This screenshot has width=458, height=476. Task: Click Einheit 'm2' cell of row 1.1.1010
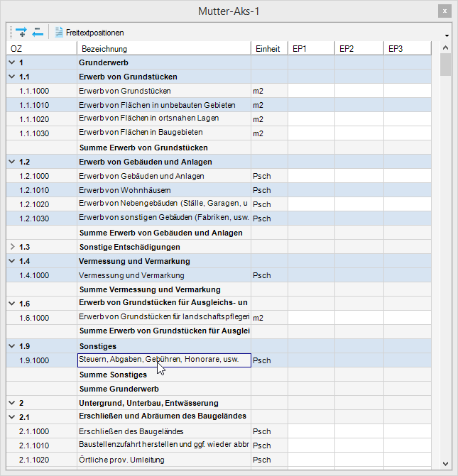pyautogui.click(x=270, y=105)
